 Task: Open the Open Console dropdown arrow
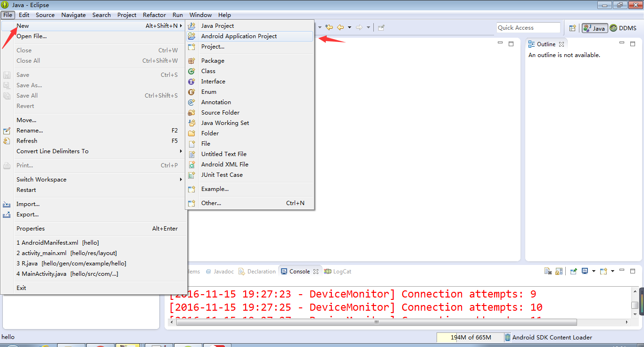[x=612, y=271]
